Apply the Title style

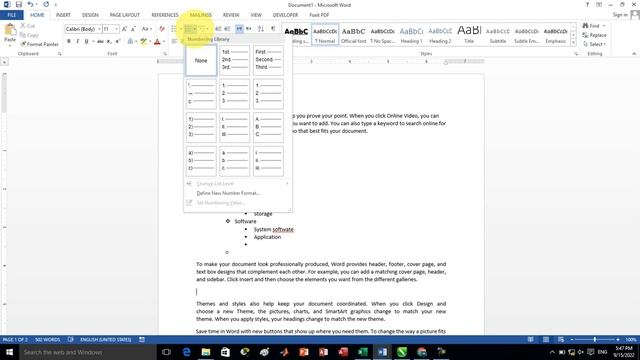click(x=469, y=35)
